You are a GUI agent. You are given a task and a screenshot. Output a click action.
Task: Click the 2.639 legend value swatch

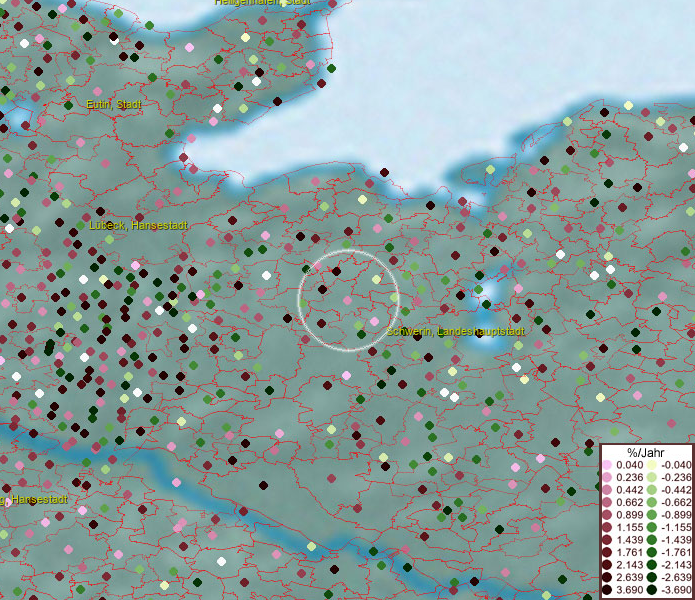[x=607, y=577]
